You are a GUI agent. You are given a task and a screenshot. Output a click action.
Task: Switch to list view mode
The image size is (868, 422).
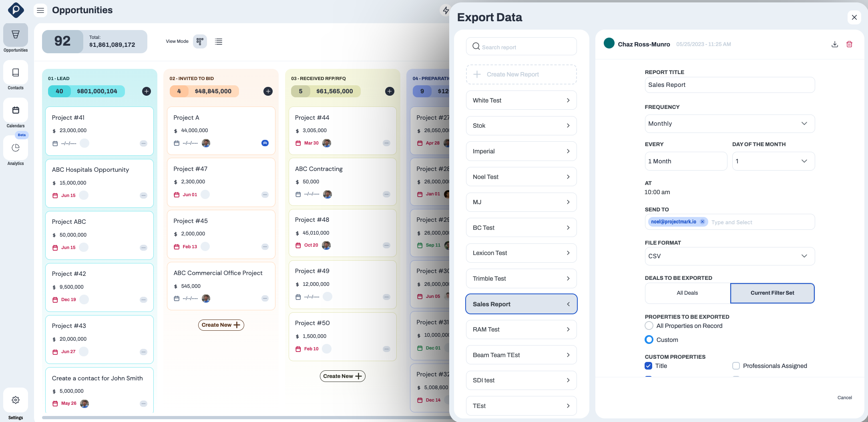(219, 41)
